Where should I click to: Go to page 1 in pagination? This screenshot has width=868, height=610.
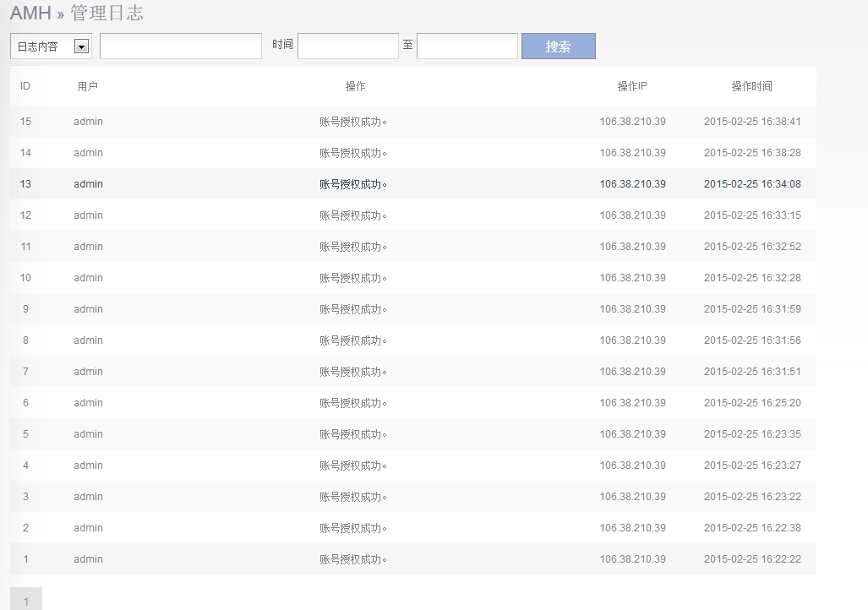tap(26, 601)
